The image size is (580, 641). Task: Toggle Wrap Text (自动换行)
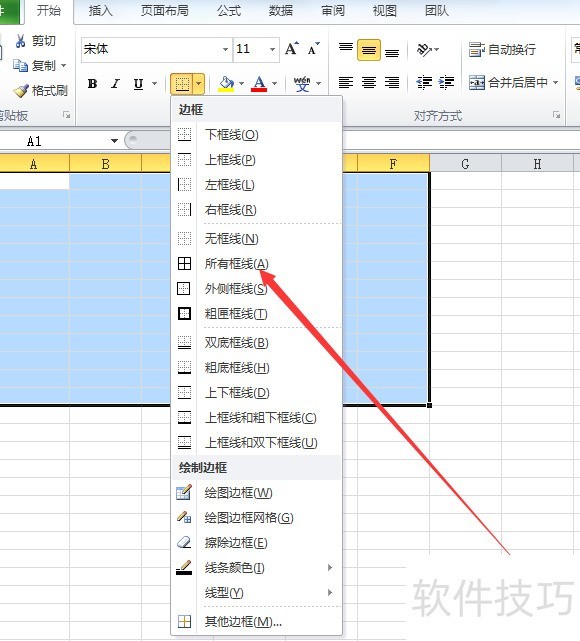502,49
